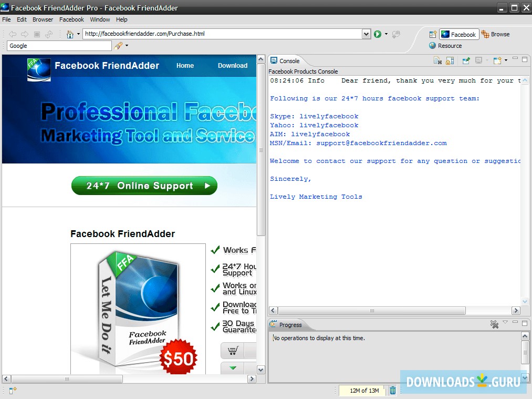Expand the address bar history dropdown
The height and width of the screenshot is (399, 532).
pos(366,34)
